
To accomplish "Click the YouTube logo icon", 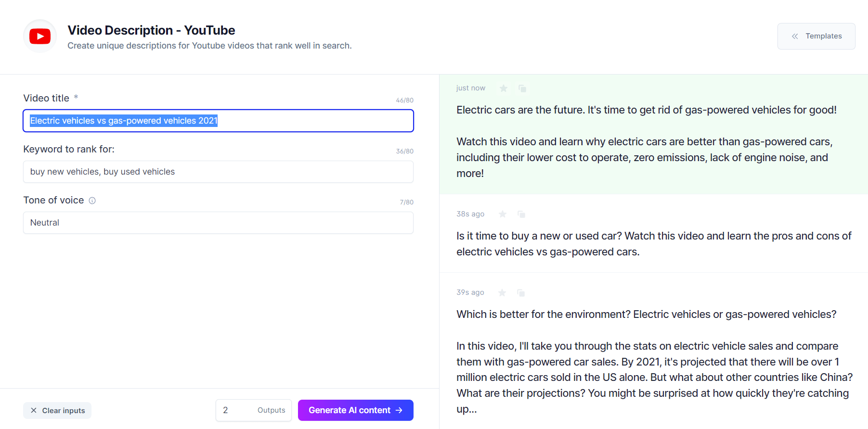I will pyautogui.click(x=40, y=37).
